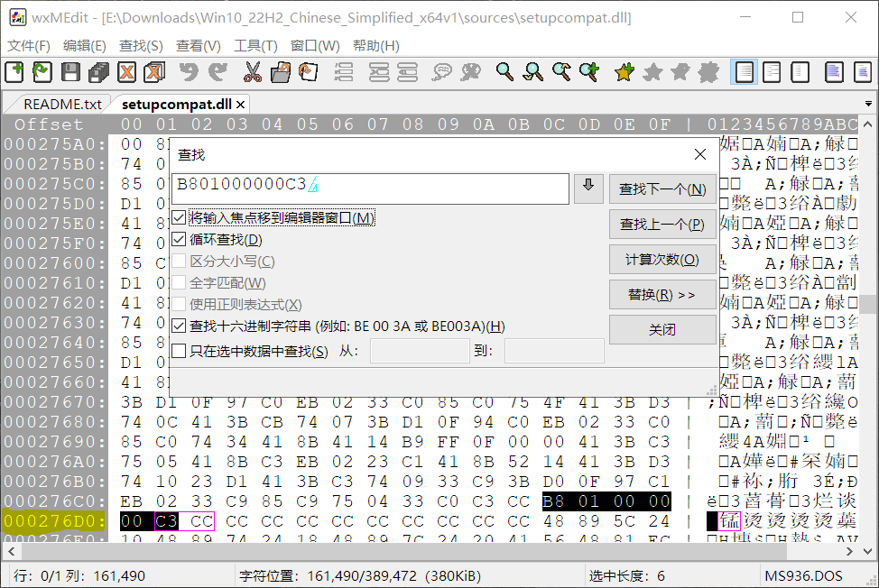Image resolution: width=879 pixels, height=588 pixels.
Task: Click the hex search text input field
Action: coord(370,188)
